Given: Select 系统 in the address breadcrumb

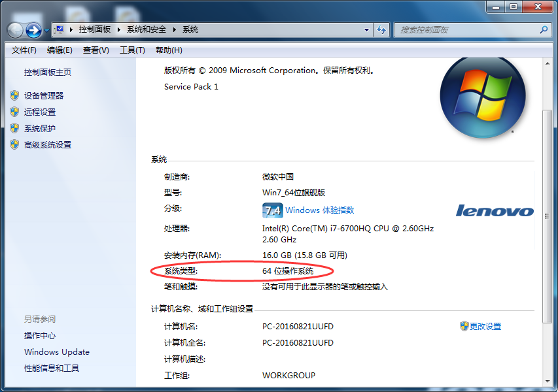Looking at the screenshot, I should click(190, 29).
